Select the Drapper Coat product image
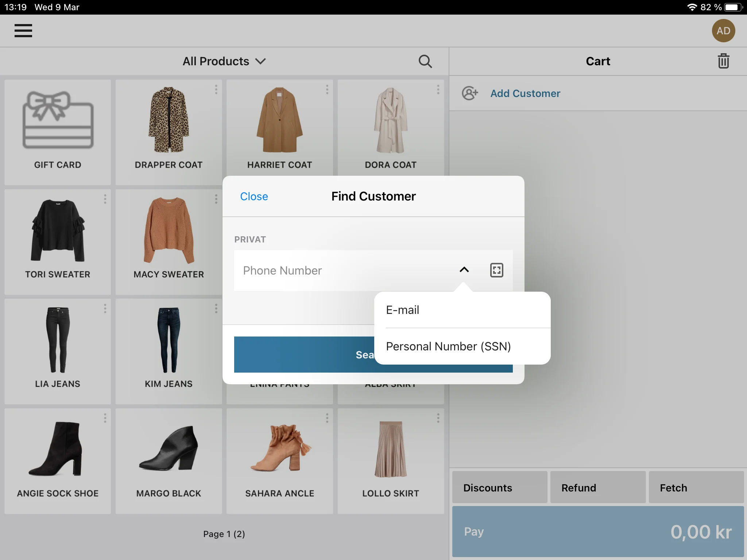The image size is (747, 560). 169,119
